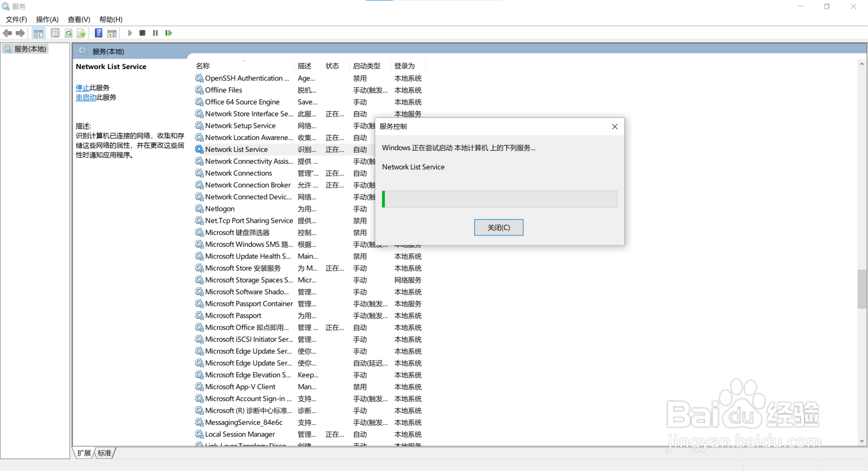
Task: Select Microsoft Windows SMS 路由器 row
Action: click(285, 245)
